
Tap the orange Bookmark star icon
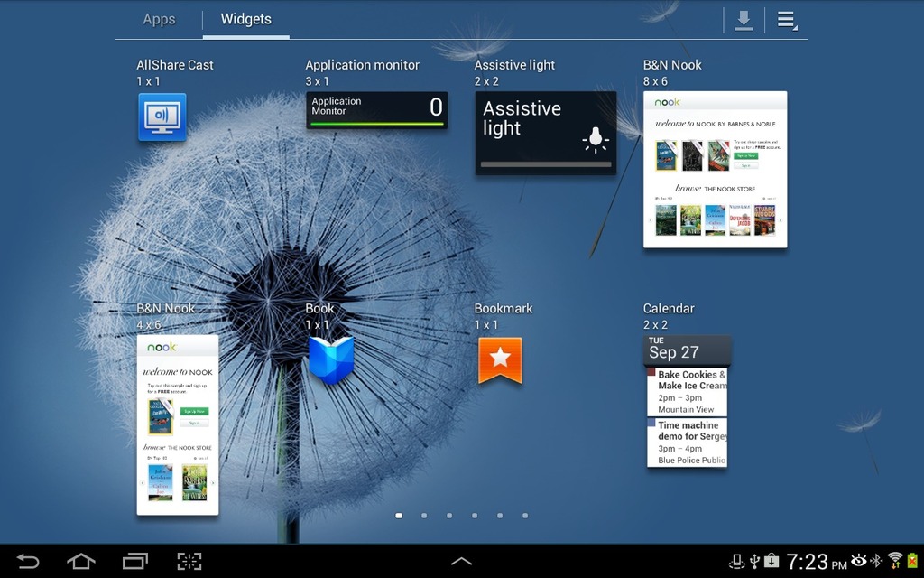500,359
